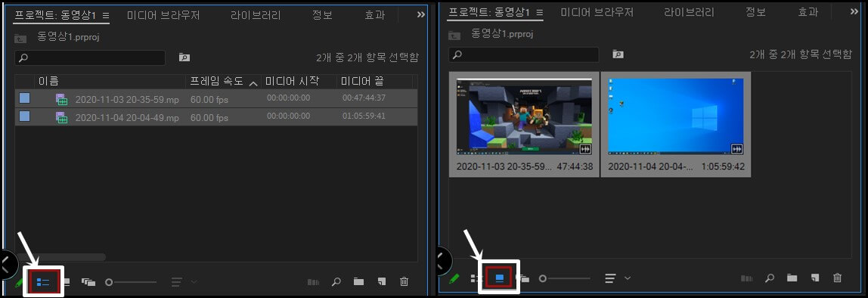Click media end value 01:05:59:41
The height and width of the screenshot is (298, 868).
pyautogui.click(x=364, y=116)
